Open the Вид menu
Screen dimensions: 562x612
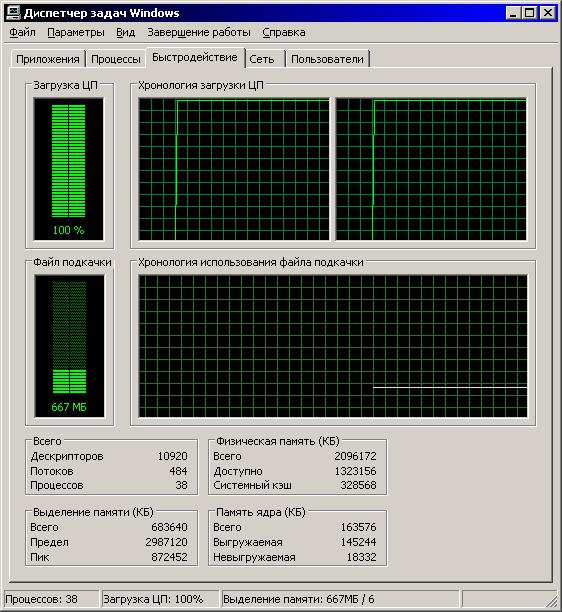coord(125,32)
